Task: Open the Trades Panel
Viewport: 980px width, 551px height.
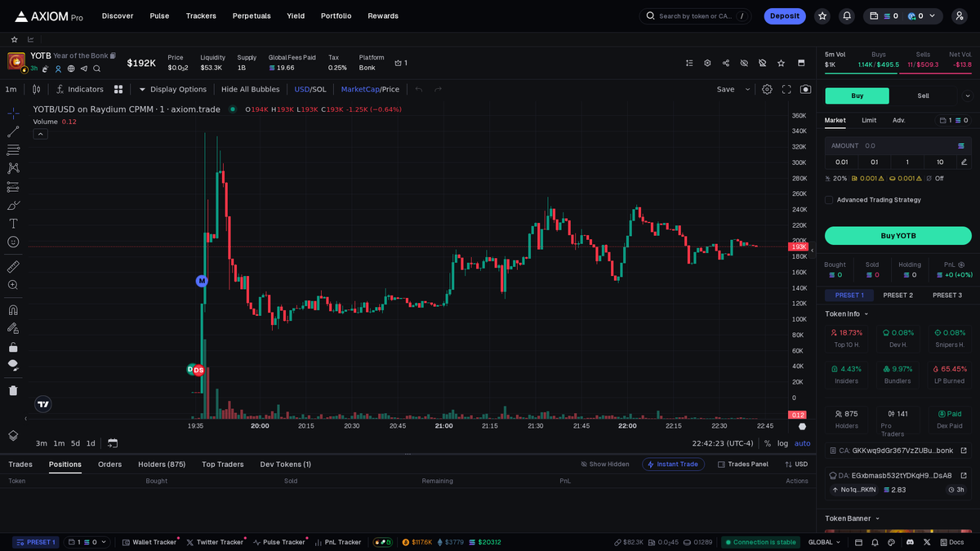Action: tap(743, 464)
